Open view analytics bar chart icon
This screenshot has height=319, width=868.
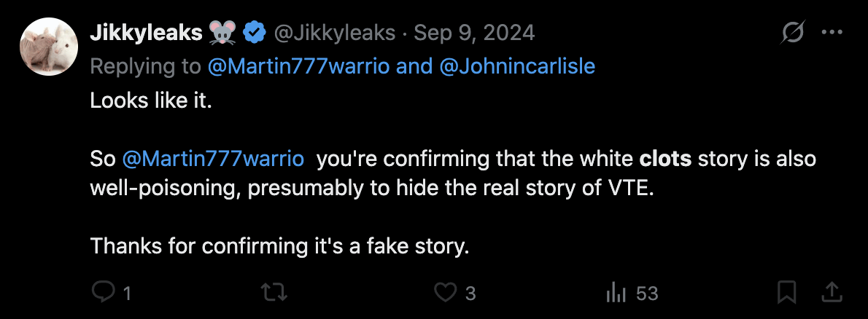click(x=617, y=293)
